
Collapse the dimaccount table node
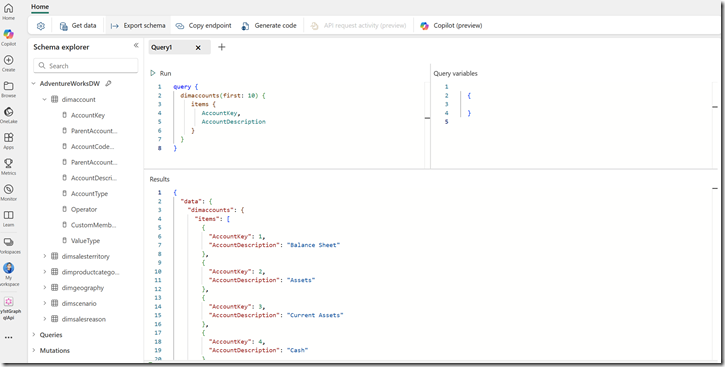[x=45, y=99]
